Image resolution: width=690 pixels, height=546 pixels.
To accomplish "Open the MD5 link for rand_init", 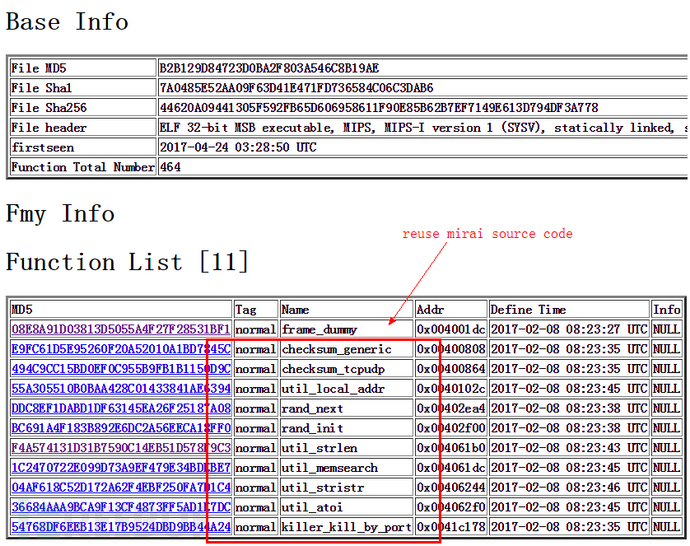I will point(121,428).
